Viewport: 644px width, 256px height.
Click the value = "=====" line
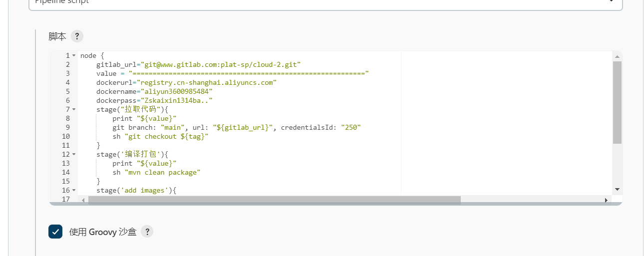click(x=233, y=73)
